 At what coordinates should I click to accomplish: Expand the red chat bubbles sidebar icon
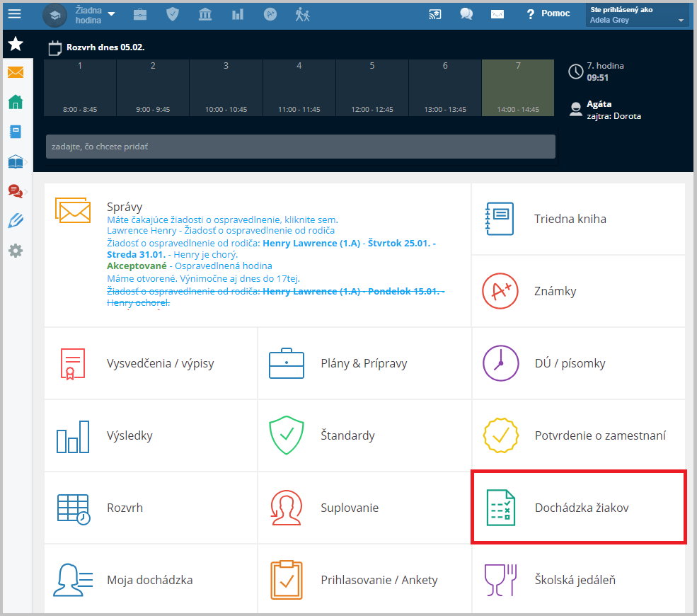pos(16,191)
